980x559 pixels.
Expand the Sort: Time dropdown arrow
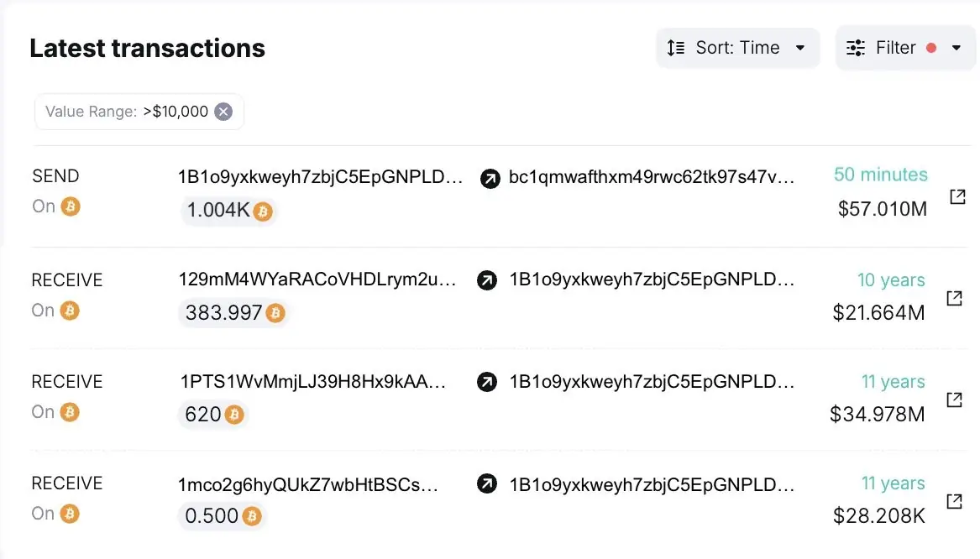point(800,48)
